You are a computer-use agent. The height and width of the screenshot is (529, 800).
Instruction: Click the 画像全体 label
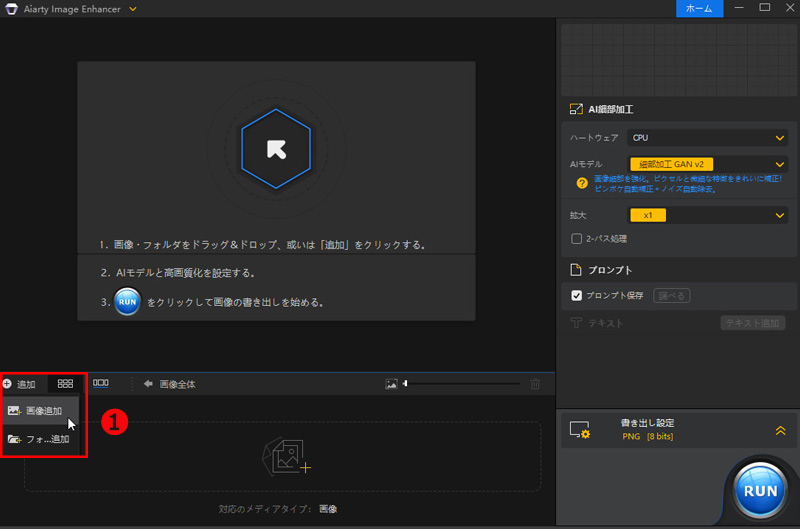178,384
